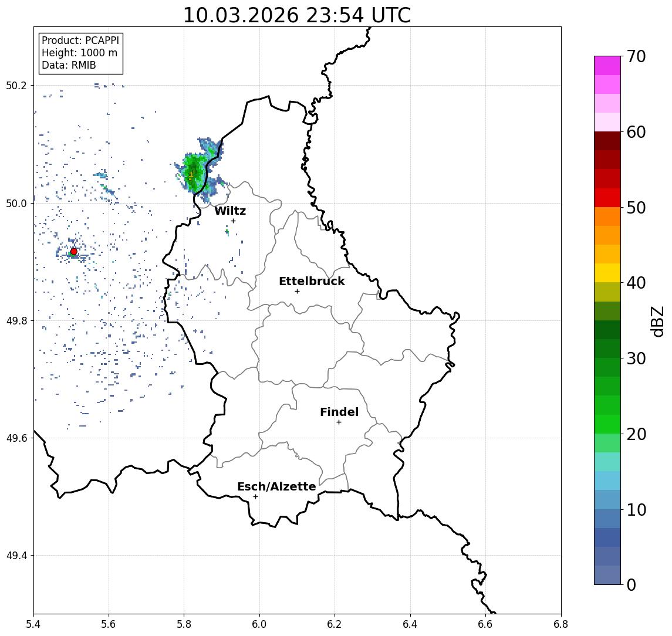Click longitude axis label 5.6
The height and width of the screenshot is (636, 672).
[x=109, y=624]
